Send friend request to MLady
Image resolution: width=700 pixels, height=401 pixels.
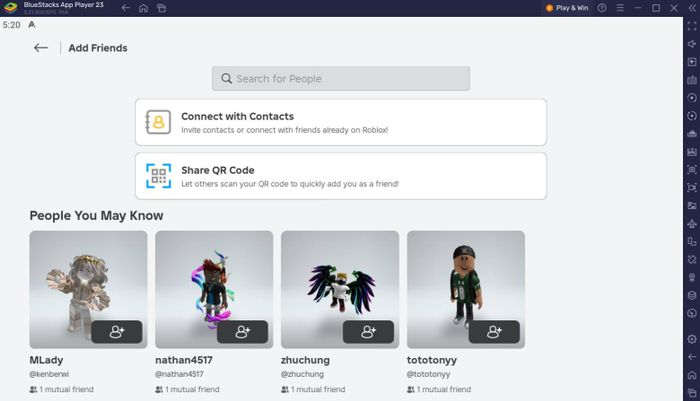117,332
